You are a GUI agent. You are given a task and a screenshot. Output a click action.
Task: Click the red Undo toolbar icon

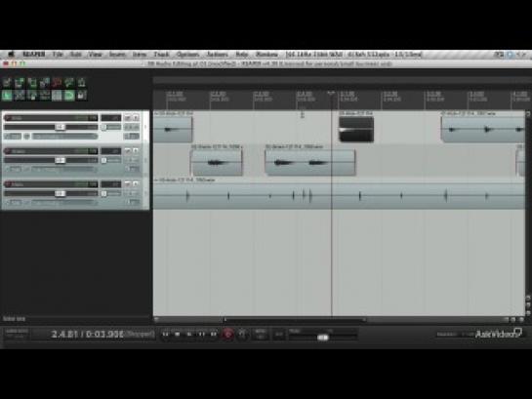pyautogui.click(x=57, y=82)
